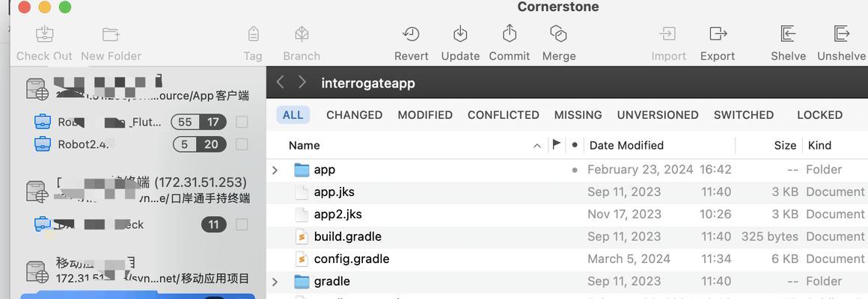Click the status dot column header
868x299 pixels.
pyautogui.click(x=575, y=145)
